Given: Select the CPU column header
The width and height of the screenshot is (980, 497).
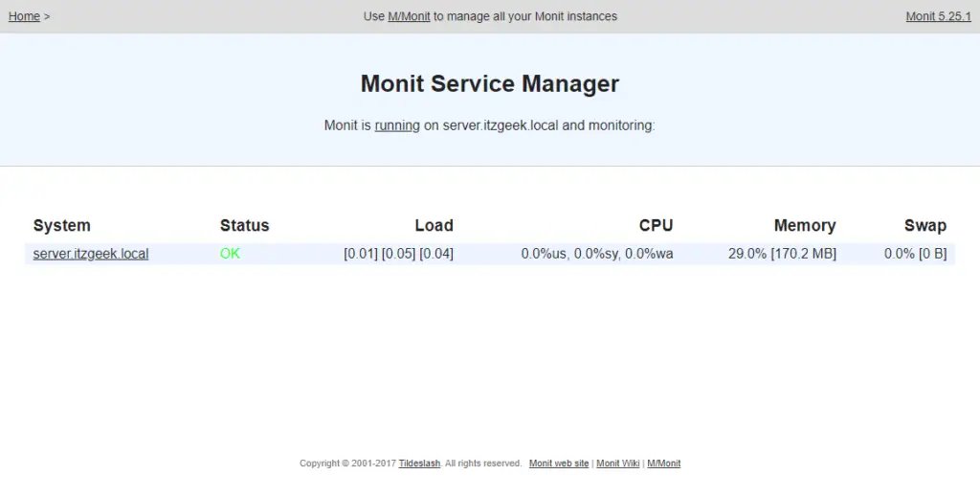Looking at the screenshot, I should click(x=656, y=226).
